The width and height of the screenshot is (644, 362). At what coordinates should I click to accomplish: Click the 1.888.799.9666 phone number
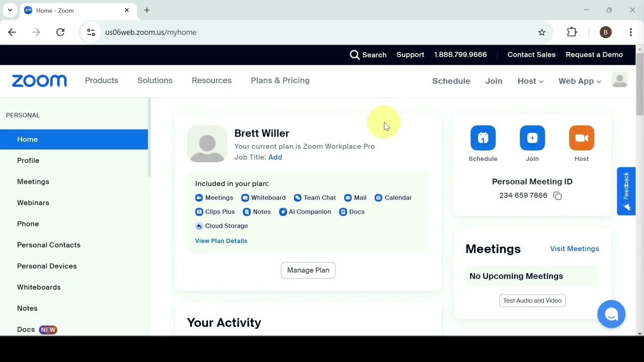[460, 55]
